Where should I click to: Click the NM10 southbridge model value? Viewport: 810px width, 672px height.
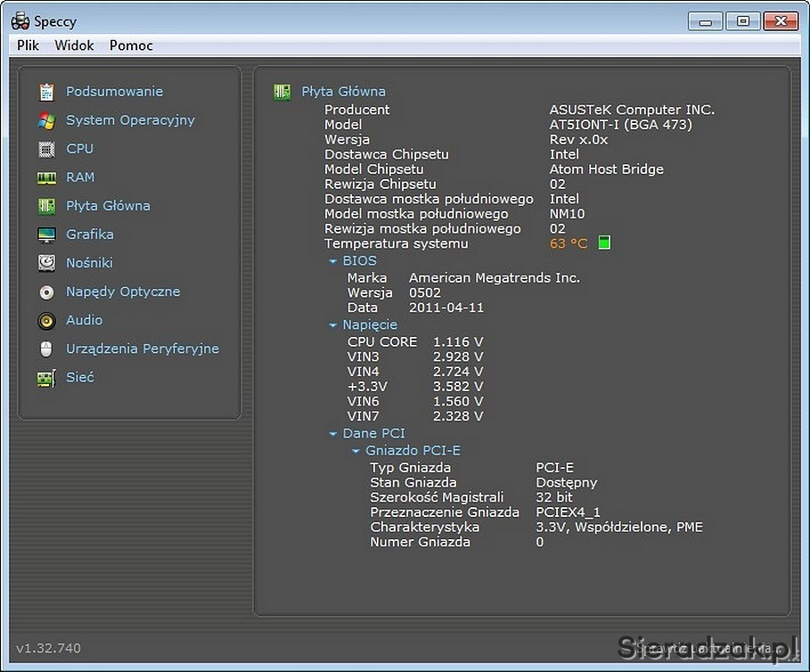[x=568, y=214]
